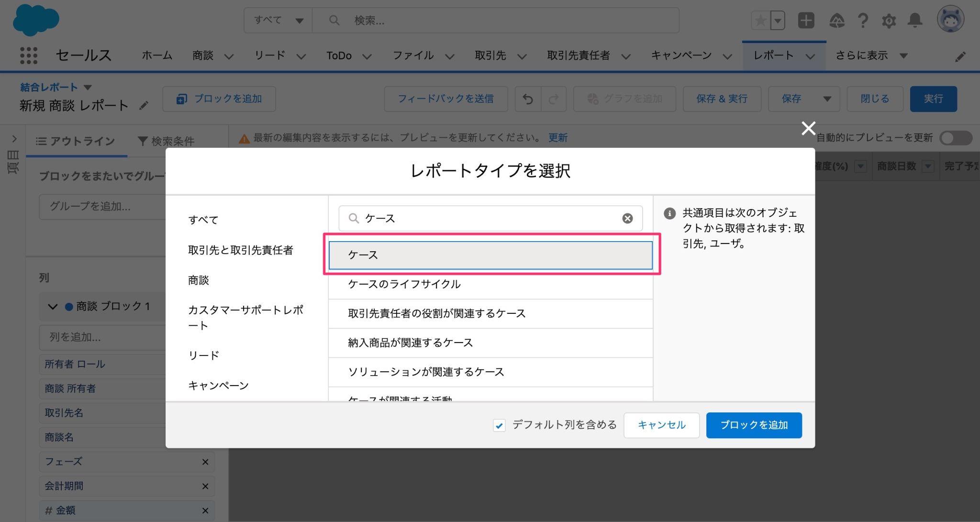The image size is (980, 522).
Task: Uncheck the デフォルト列を含める checkbox
Action: click(499, 425)
